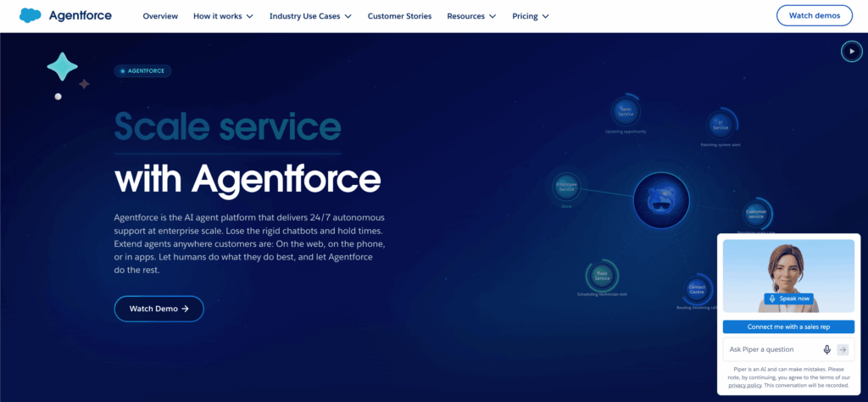This screenshot has width=868, height=402.
Task: Select the IT Service agent node
Action: click(x=721, y=125)
